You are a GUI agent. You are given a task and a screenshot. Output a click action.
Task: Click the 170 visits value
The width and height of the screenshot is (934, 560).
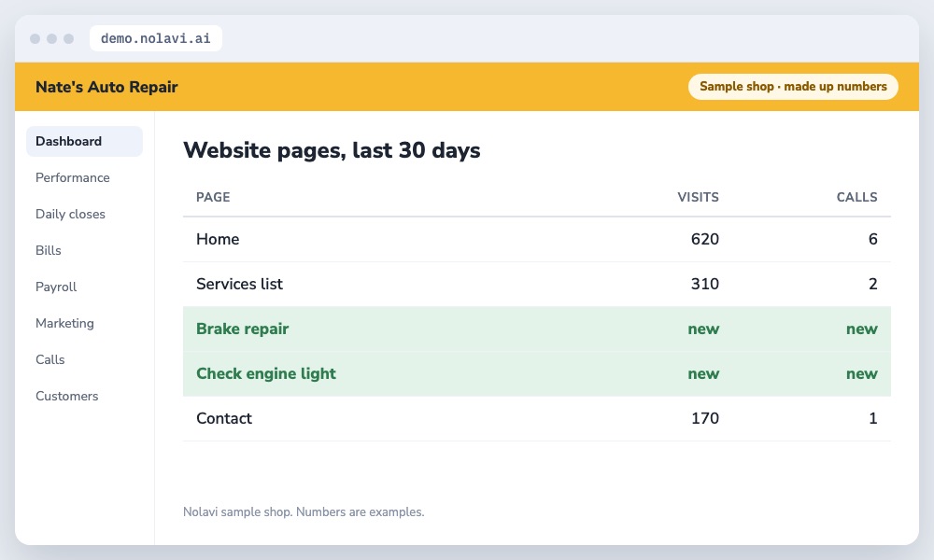click(x=704, y=418)
